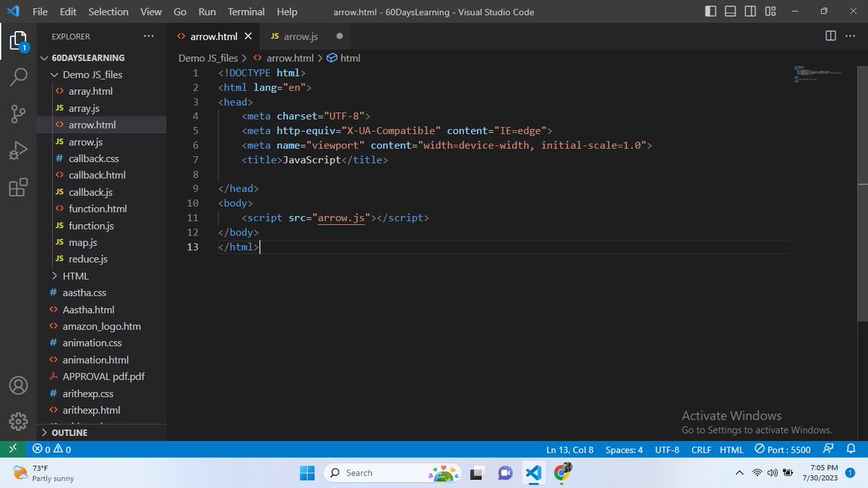Click the volume icon in system tray

click(772, 473)
